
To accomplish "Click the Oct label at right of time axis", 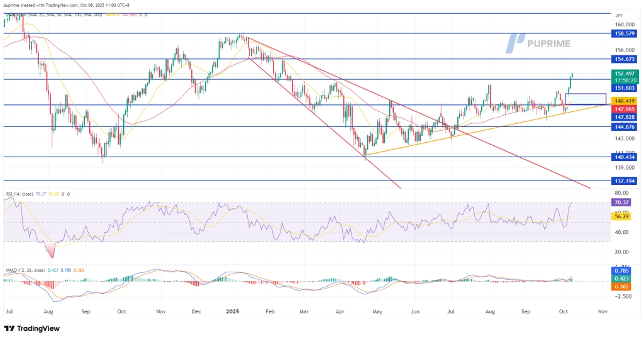I will point(563,311).
